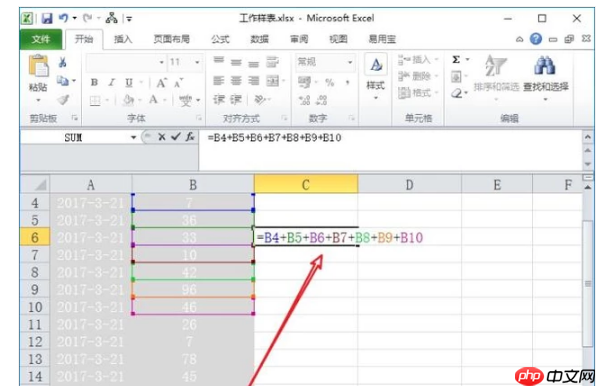
Task: Click the Paste clipboard icon
Action: click(x=38, y=66)
